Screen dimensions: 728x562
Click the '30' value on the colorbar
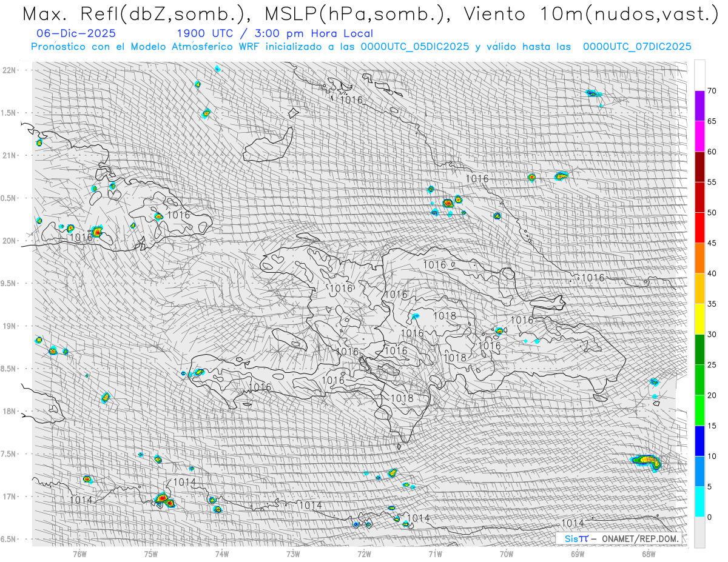712,335
